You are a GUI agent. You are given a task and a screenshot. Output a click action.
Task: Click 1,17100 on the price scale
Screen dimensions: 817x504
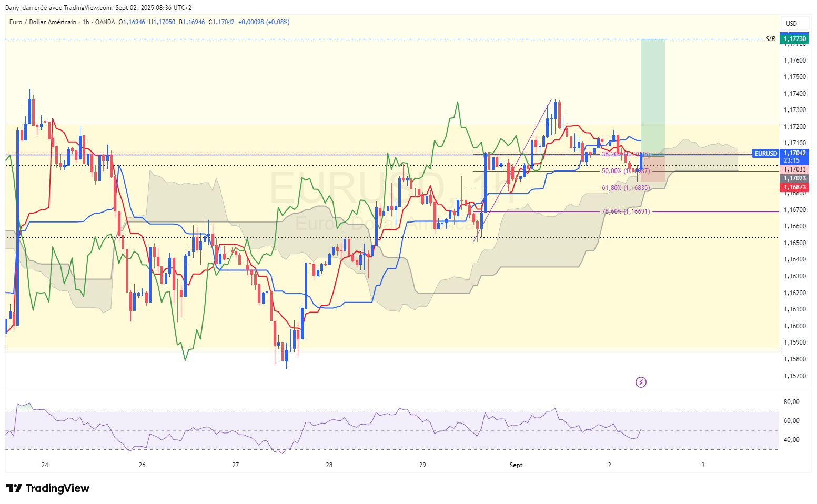pos(795,143)
